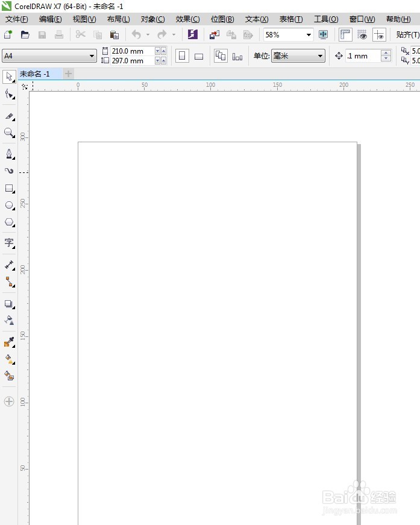The width and height of the screenshot is (420, 525).
Task: Click the 297.0 mm page height field
Action: [132, 61]
